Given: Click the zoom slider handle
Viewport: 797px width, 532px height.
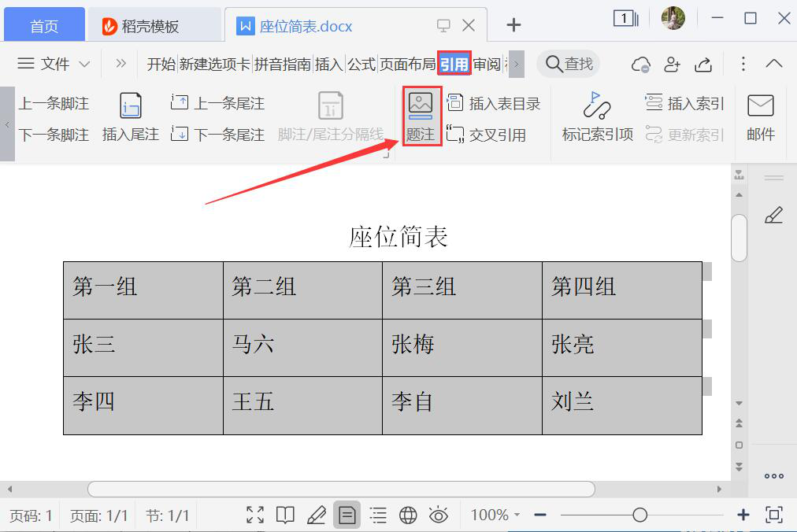Looking at the screenshot, I should (640, 515).
